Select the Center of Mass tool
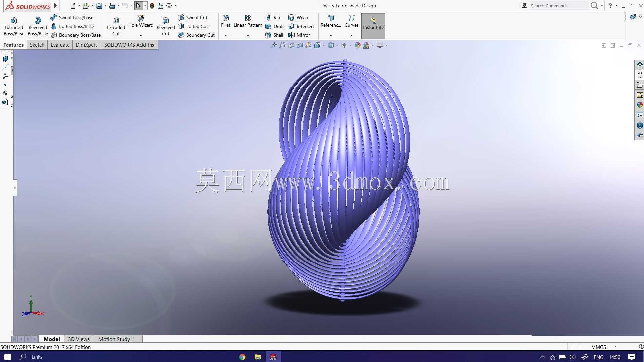The width and height of the screenshot is (644, 362). 5,93
